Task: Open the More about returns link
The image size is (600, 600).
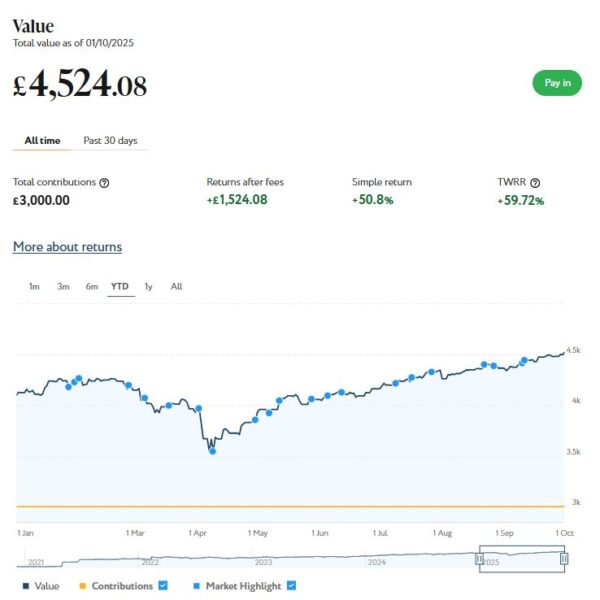Action: click(x=67, y=247)
